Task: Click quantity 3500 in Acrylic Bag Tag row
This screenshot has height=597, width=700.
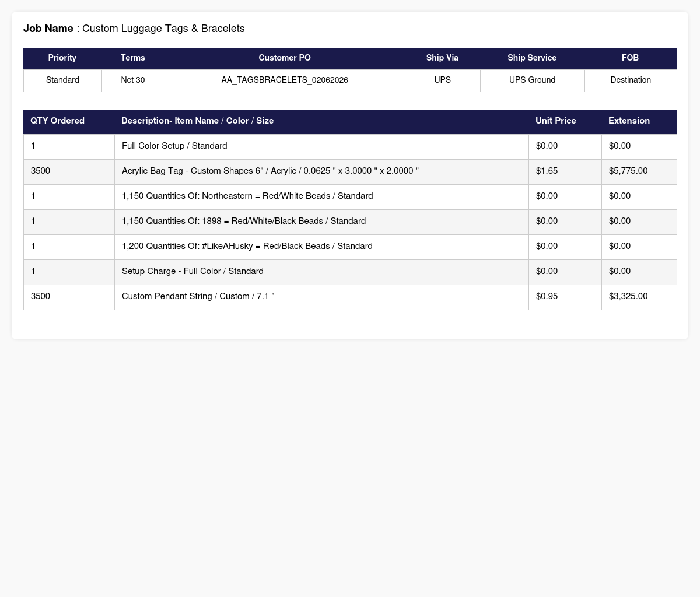Action: [40, 171]
